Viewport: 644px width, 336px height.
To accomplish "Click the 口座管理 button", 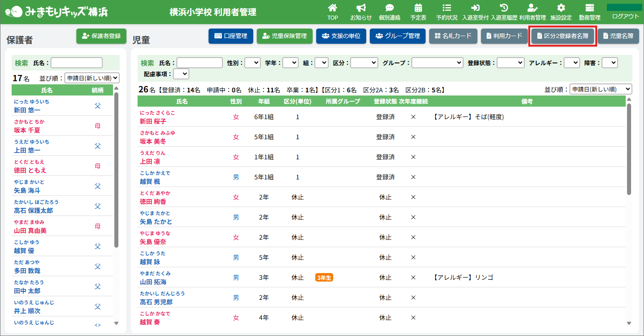I will [231, 36].
